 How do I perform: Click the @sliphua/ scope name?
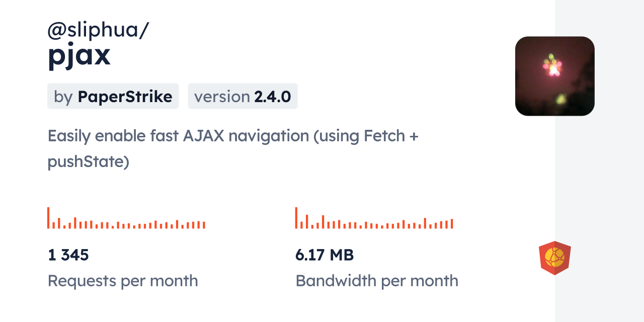98,30
